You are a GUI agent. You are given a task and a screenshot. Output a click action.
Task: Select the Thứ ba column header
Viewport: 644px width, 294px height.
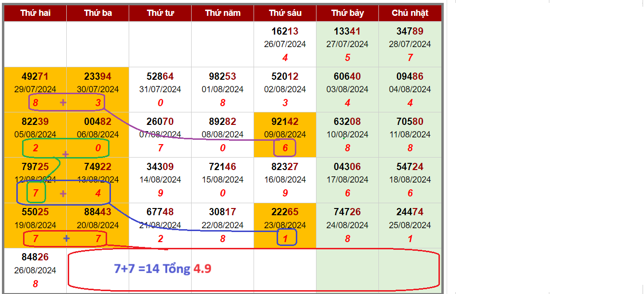coord(97,13)
